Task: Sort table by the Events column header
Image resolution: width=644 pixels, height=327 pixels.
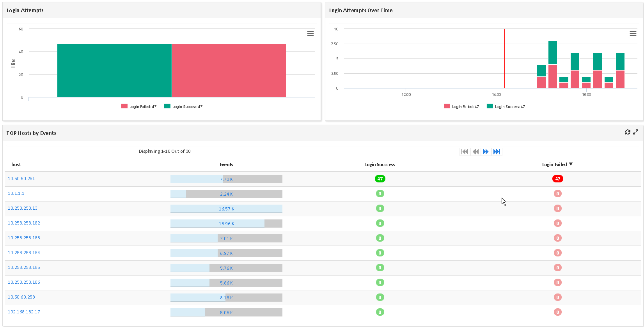Action: pyautogui.click(x=226, y=164)
